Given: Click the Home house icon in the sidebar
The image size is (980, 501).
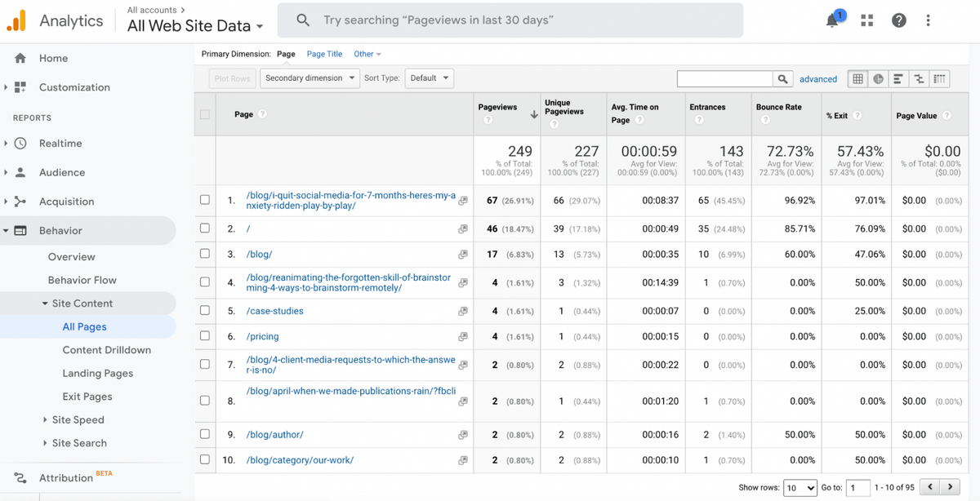Looking at the screenshot, I should click(20, 58).
